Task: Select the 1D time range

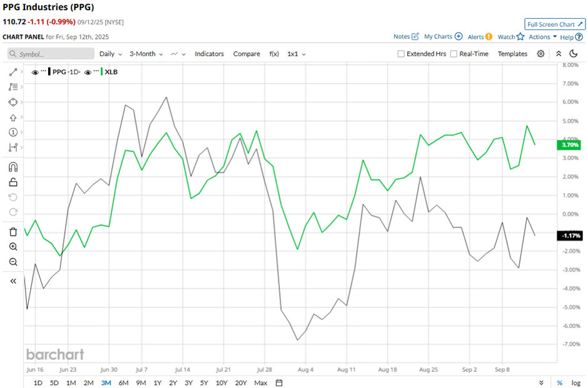Action: pyautogui.click(x=38, y=383)
